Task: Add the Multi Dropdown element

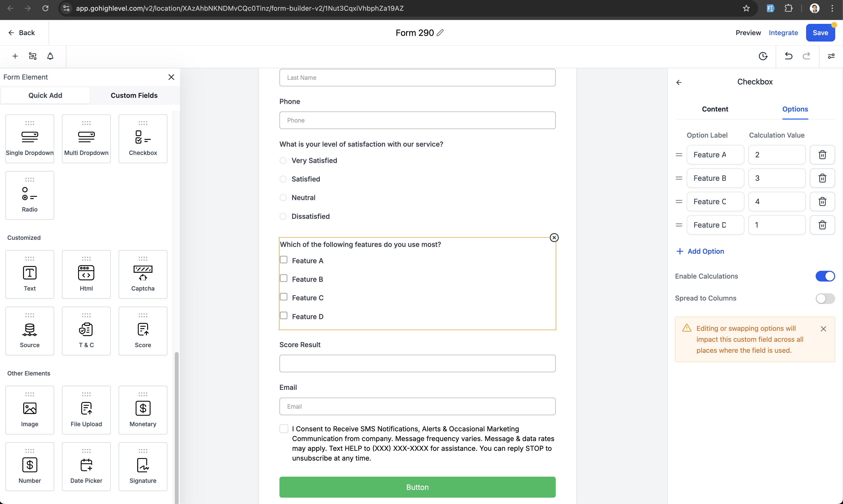Action: (x=86, y=139)
